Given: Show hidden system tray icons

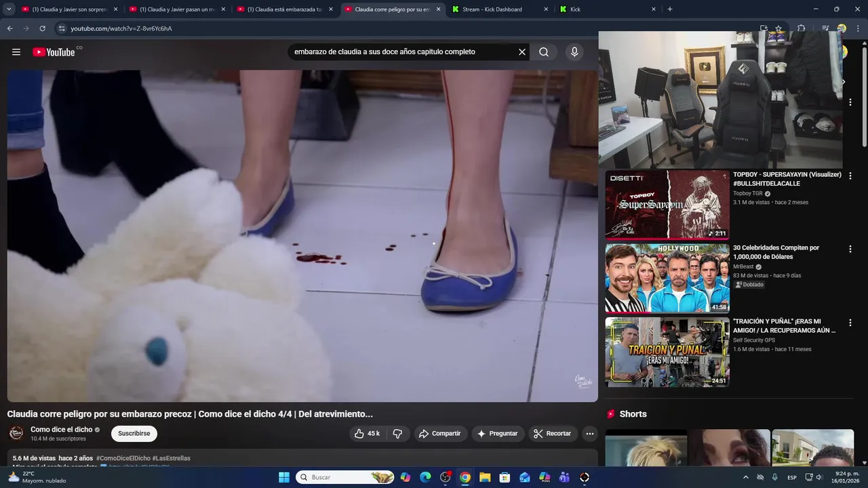Looking at the screenshot, I should tap(746, 477).
